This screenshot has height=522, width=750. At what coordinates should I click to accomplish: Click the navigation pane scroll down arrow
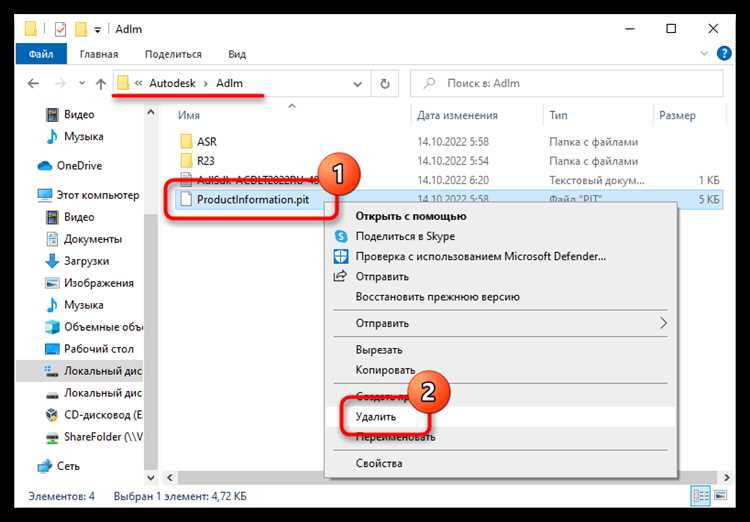(x=151, y=478)
